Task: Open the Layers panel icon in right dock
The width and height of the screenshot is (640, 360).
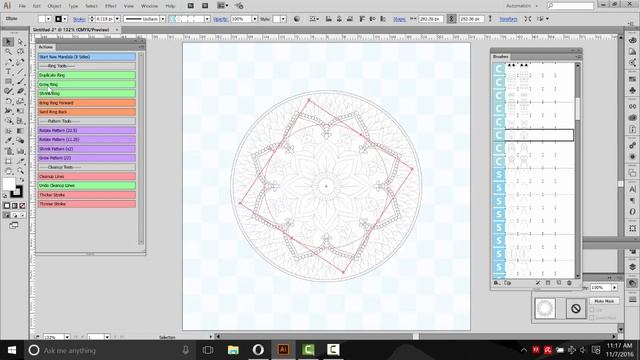Action: (x=633, y=267)
